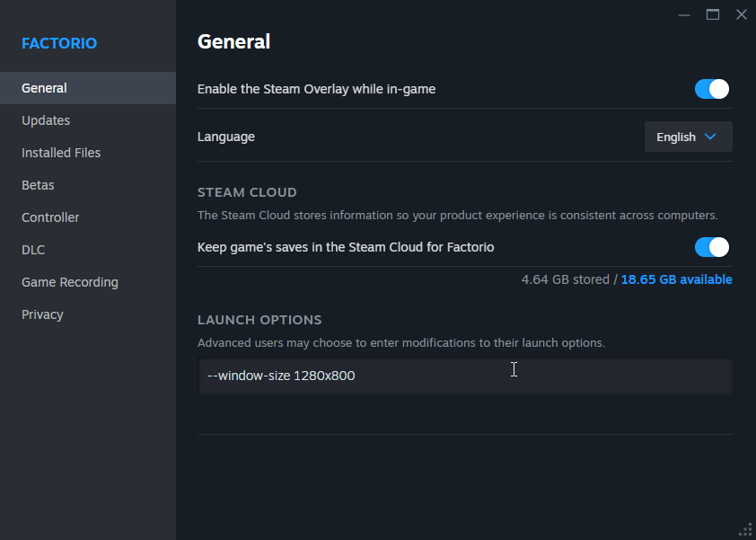Open the Installed Files section

[61, 153]
